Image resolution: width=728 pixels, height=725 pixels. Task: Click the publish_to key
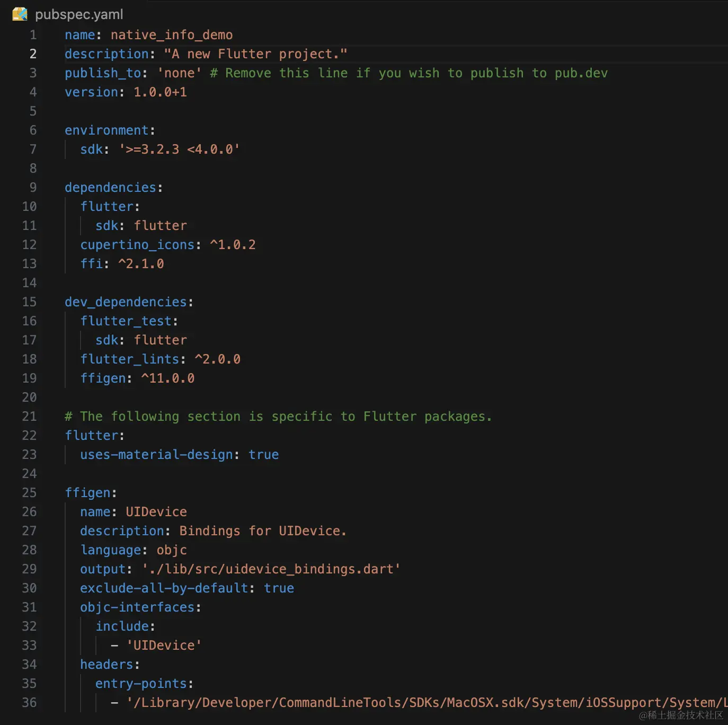(103, 73)
